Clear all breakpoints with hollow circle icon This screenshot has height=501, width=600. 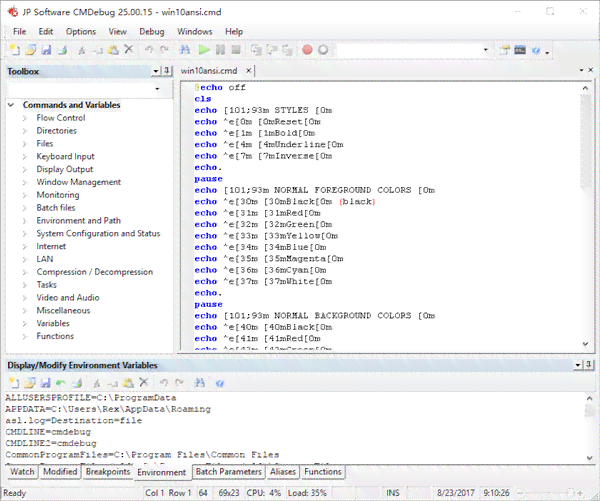(323, 50)
